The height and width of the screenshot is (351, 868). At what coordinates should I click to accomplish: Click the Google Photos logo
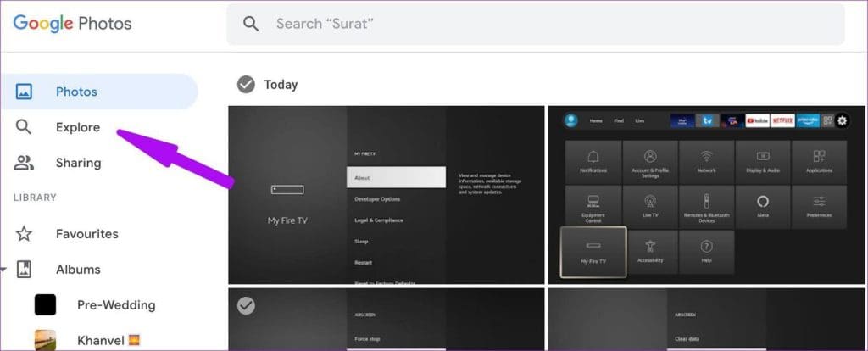tap(73, 23)
